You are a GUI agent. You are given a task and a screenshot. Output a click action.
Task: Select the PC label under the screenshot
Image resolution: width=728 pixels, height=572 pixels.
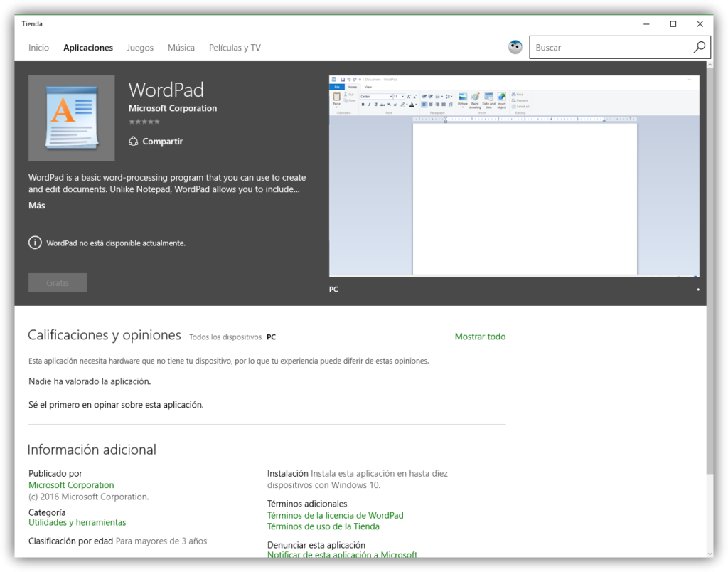pyautogui.click(x=333, y=289)
